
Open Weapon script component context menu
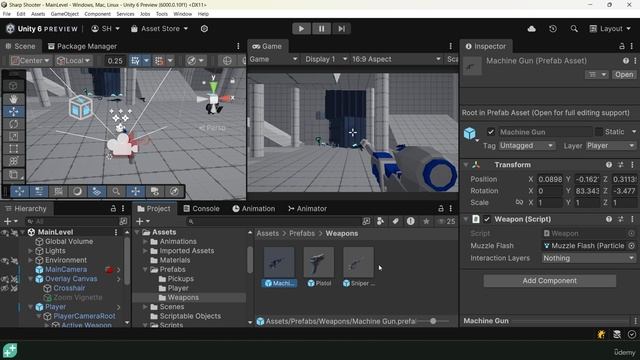[632, 220]
